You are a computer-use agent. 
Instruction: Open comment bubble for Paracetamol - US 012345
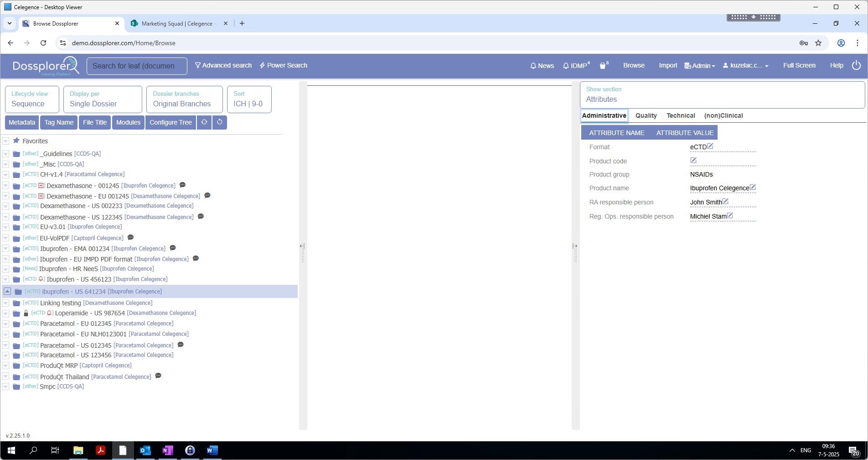tap(181, 345)
